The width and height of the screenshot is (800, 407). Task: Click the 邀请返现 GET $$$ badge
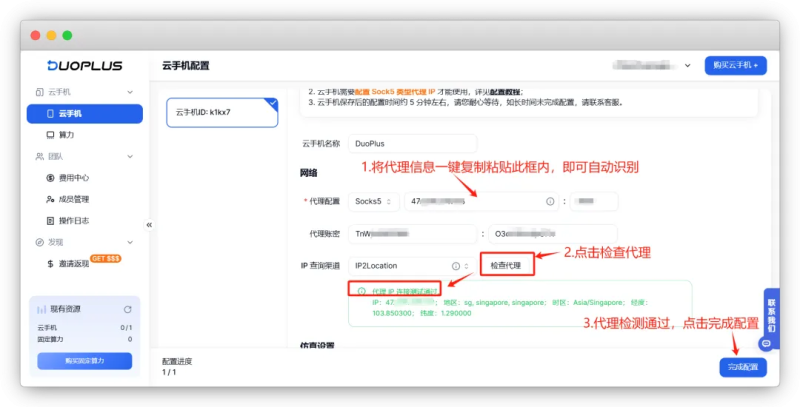[105, 258]
